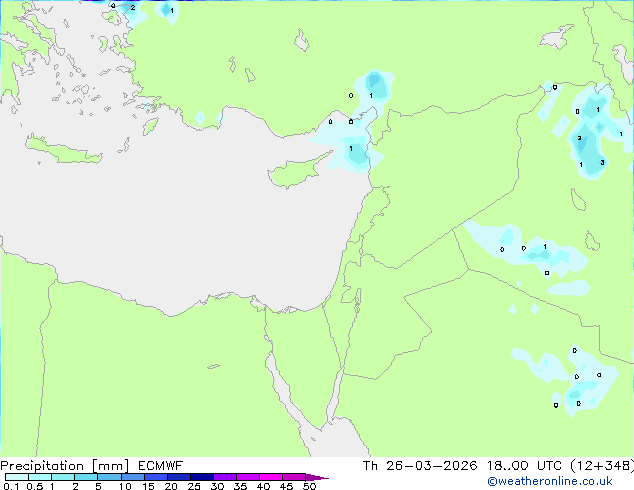Click the '18..00 UTC' time text
This screenshot has width=634, height=490.
click(x=524, y=466)
